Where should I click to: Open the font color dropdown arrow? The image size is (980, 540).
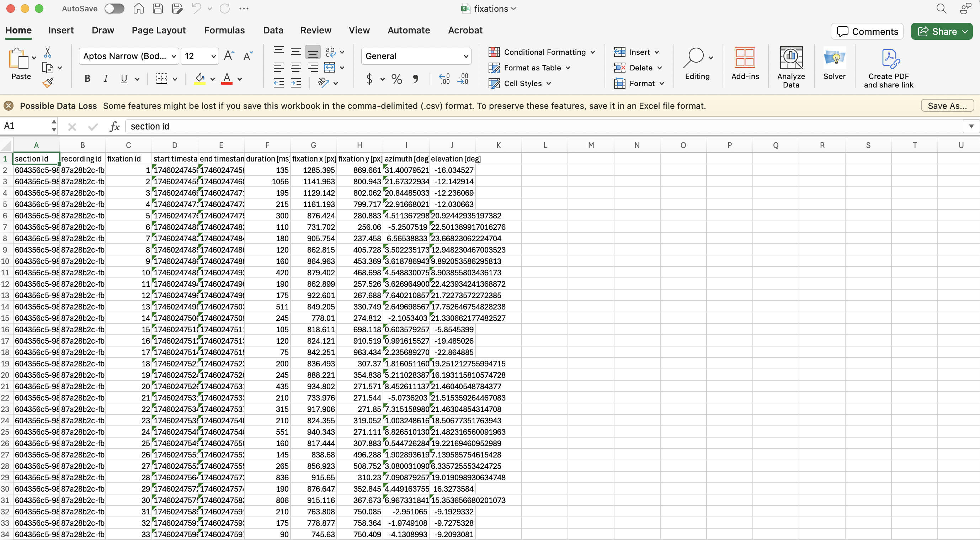pos(240,79)
